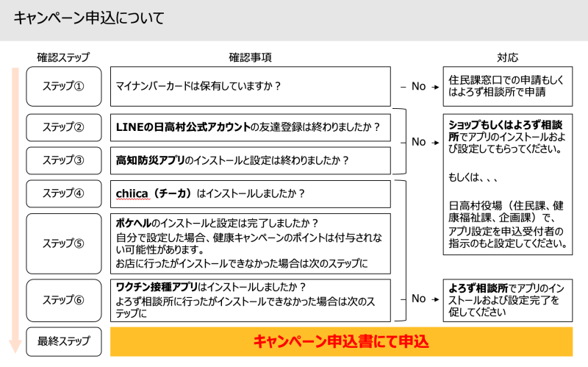Click the ステップ③ rounded box
Image resolution: width=588 pixels, height=367 pixels.
tap(63, 160)
